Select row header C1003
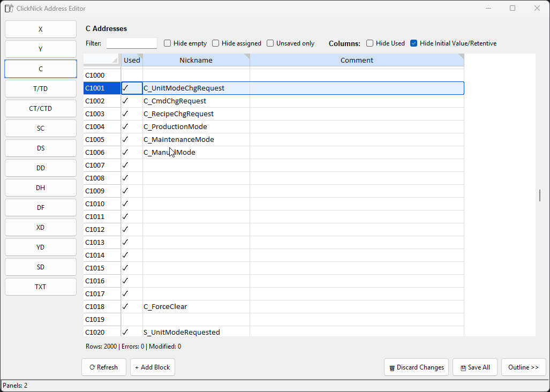The image size is (550, 392). [102, 114]
